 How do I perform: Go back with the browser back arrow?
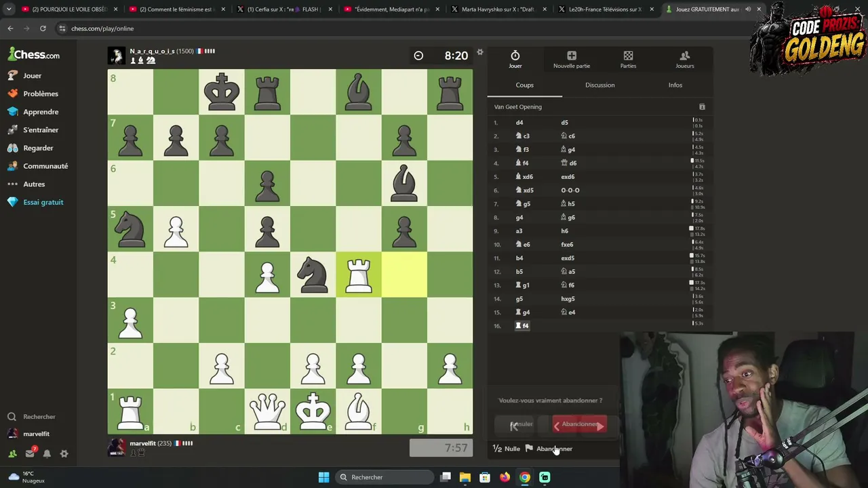[10, 28]
